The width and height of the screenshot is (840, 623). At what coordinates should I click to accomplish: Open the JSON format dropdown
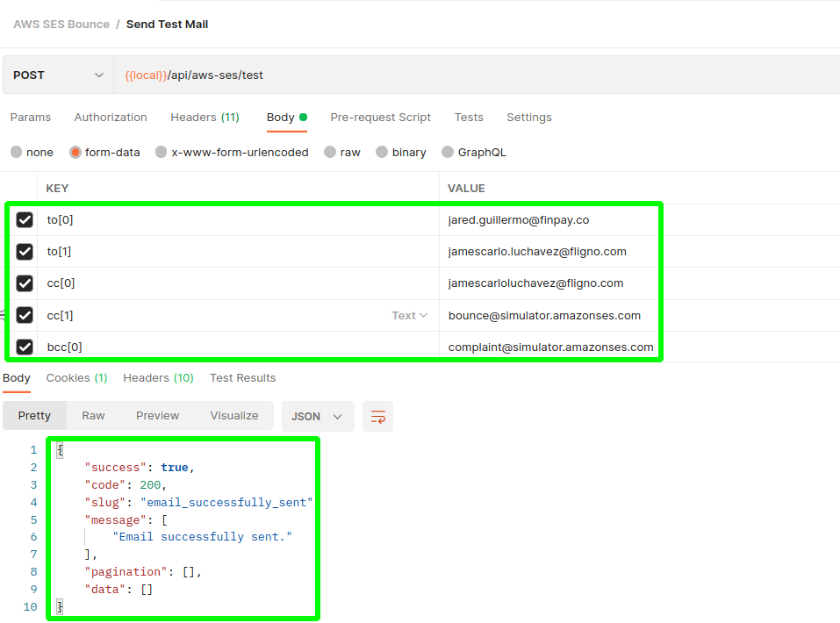[x=318, y=416]
